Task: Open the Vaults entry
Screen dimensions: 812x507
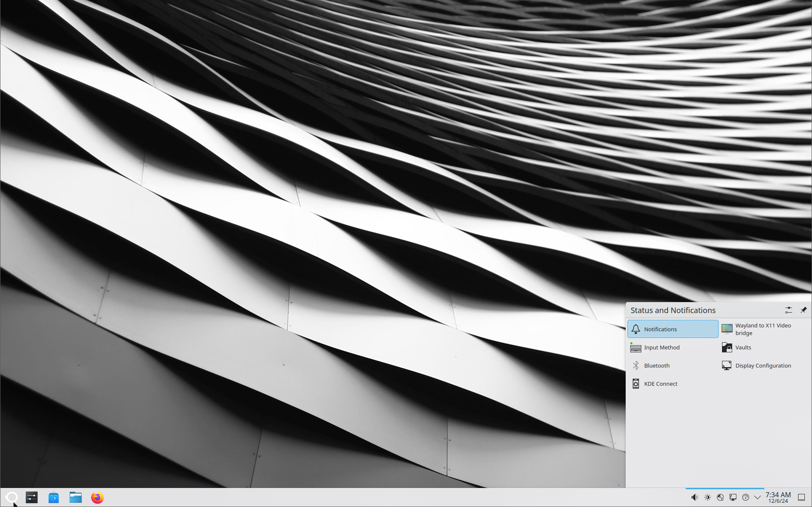Action: pyautogui.click(x=743, y=347)
